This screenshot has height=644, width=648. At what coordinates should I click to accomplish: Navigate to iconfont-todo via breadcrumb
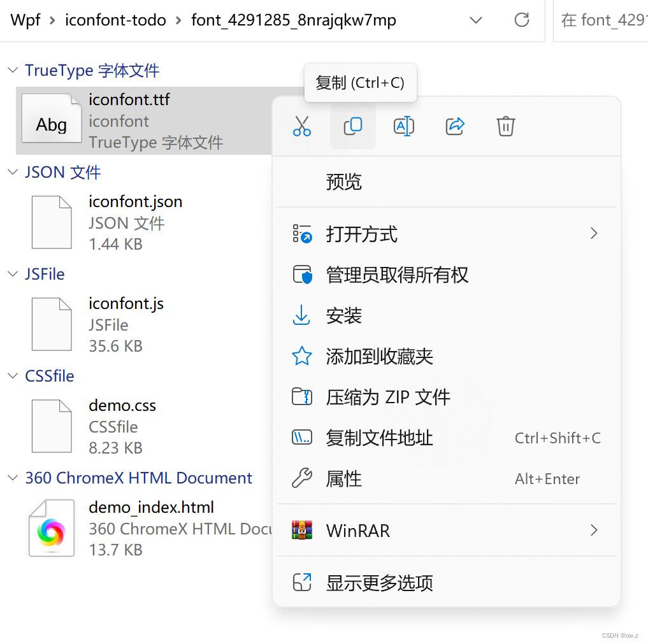point(115,20)
